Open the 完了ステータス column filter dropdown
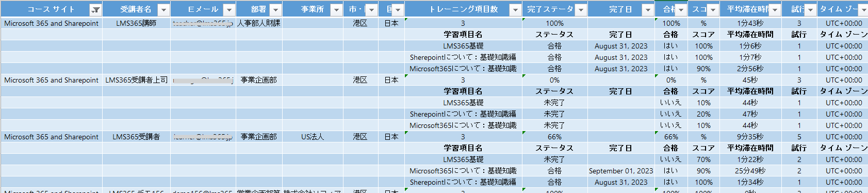Image resolution: width=868 pixels, height=193 pixels. pos(581,10)
